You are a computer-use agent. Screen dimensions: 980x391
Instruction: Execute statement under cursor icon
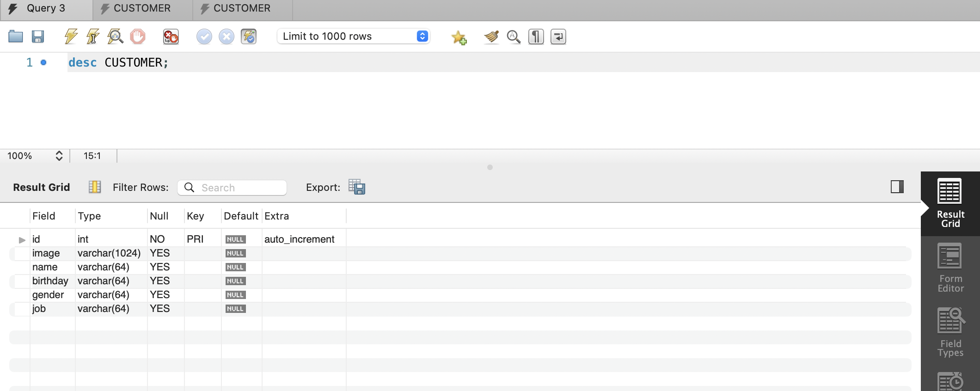pyautogui.click(x=93, y=36)
